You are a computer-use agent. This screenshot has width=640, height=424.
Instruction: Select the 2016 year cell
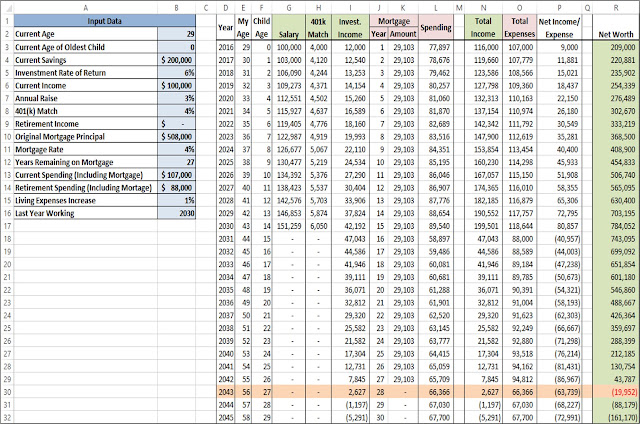pyautogui.click(x=226, y=47)
